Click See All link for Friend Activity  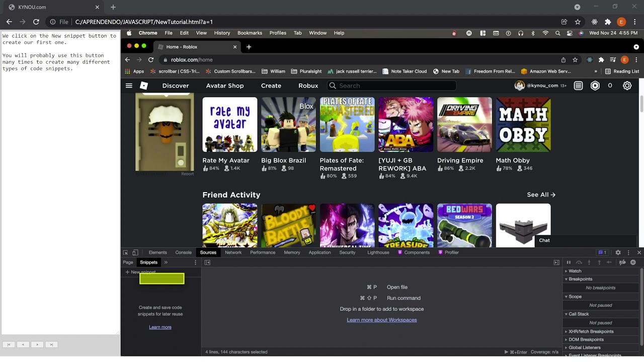tap(541, 195)
